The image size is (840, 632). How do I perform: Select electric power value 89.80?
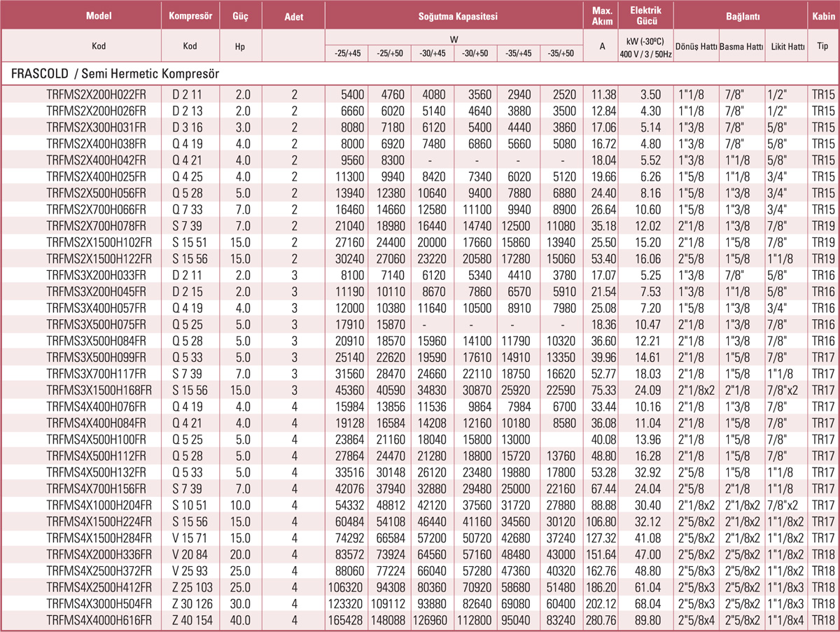(x=645, y=620)
